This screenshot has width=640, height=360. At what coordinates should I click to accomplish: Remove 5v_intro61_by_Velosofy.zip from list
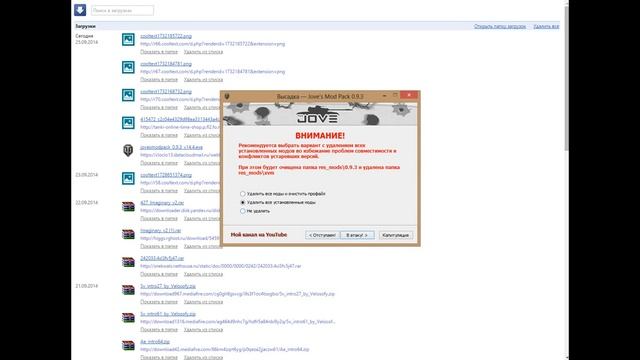203,329
